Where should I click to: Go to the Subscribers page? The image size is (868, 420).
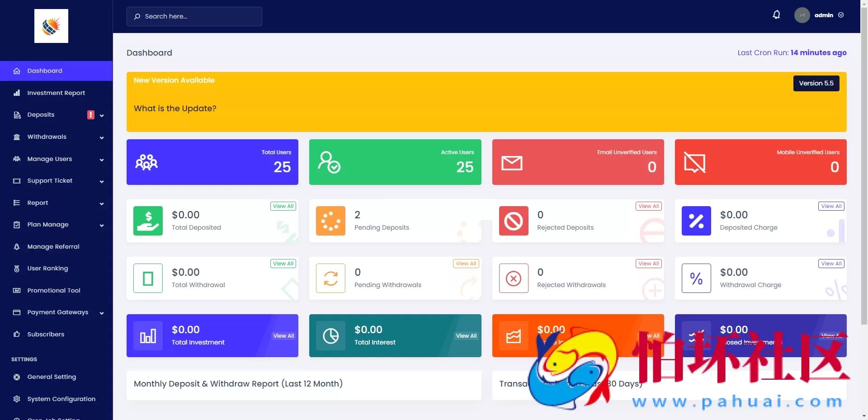(46, 335)
